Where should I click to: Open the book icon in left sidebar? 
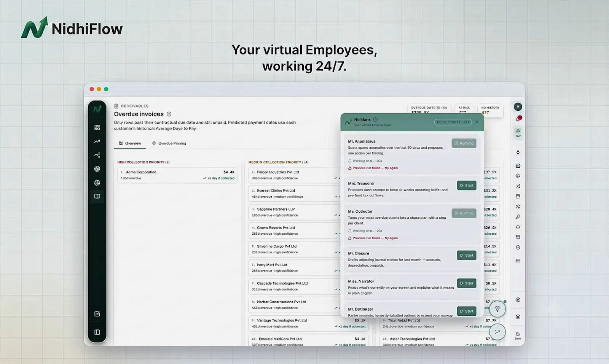pyautogui.click(x=97, y=196)
